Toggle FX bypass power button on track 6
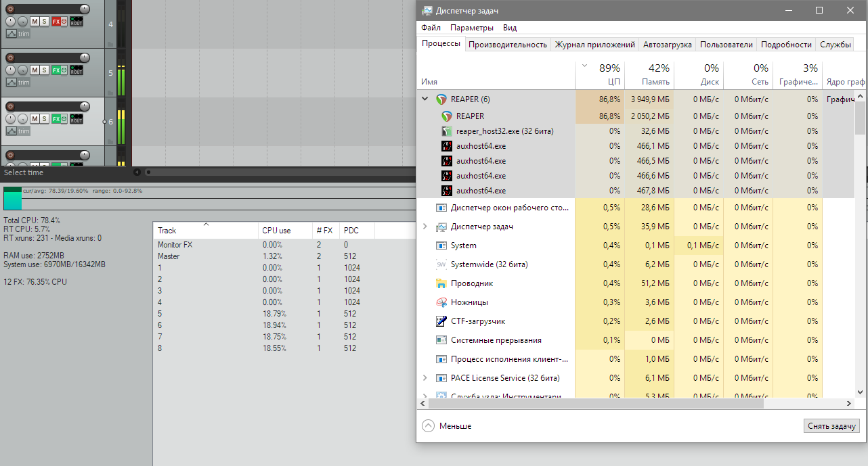 point(64,119)
